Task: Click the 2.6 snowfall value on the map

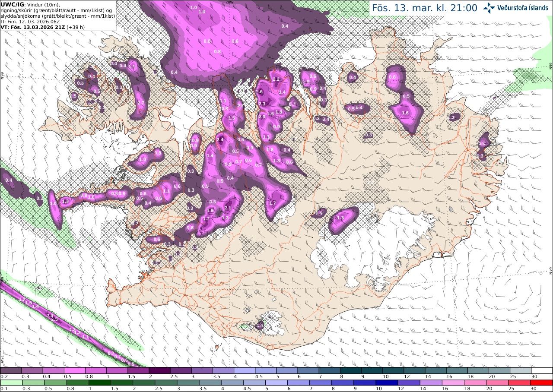Action: 260,92
